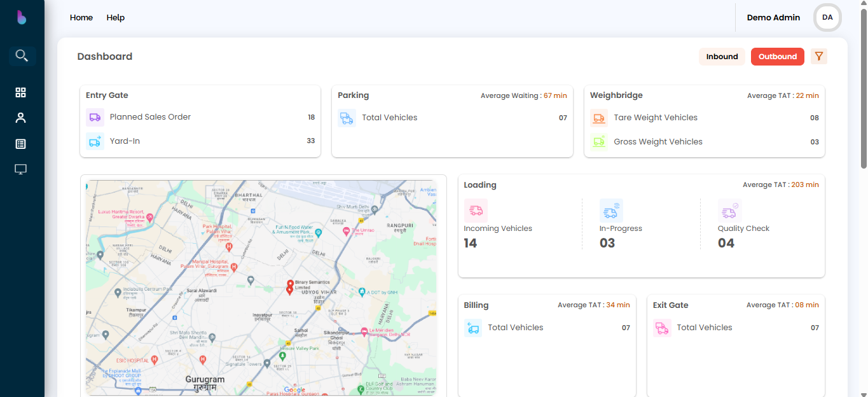The image size is (868, 397).
Task: Open the Home menu
Action: tap(81, 18)
